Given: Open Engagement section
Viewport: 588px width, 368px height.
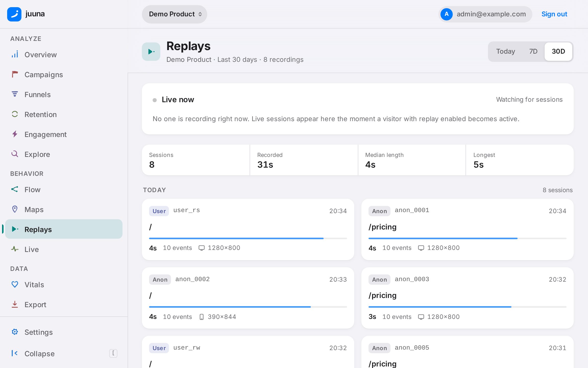Looking at the screenshot, I should click(x=64, y=134).
